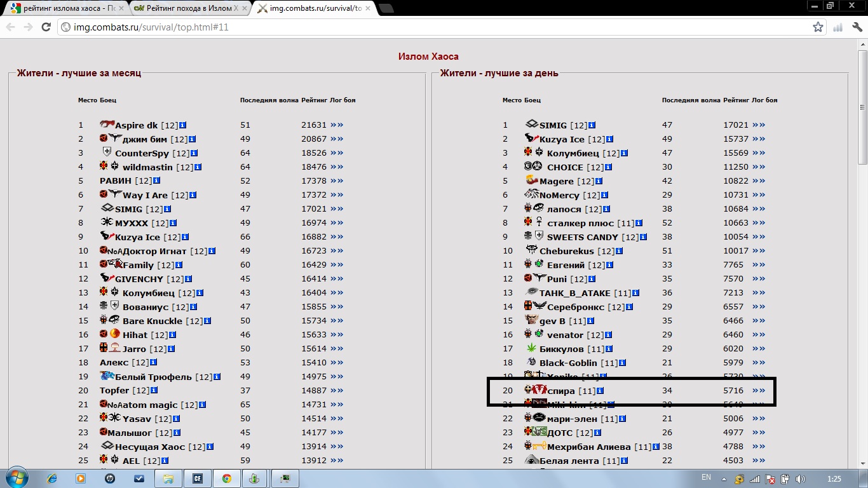Go back with the browser back arrow
The height and width of the screenshot is (488, 868).
10,27
